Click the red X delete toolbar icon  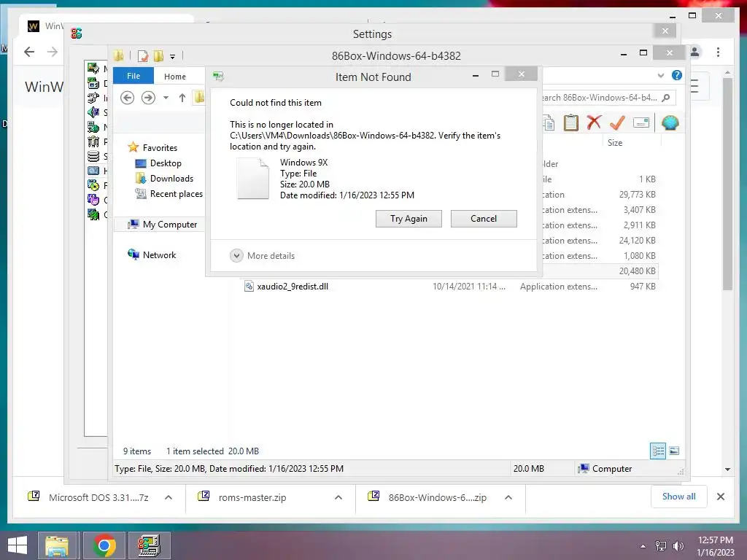[594, 122]
